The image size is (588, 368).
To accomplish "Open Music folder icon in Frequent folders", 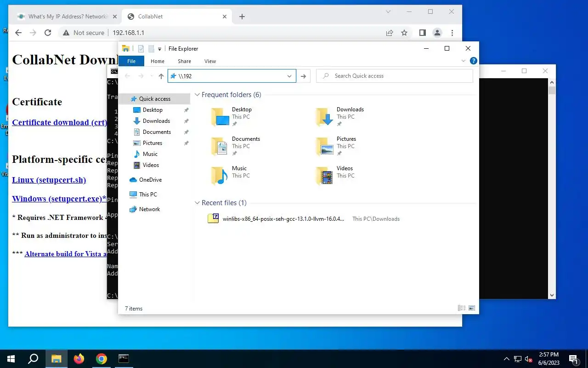I will pos(220,176).
